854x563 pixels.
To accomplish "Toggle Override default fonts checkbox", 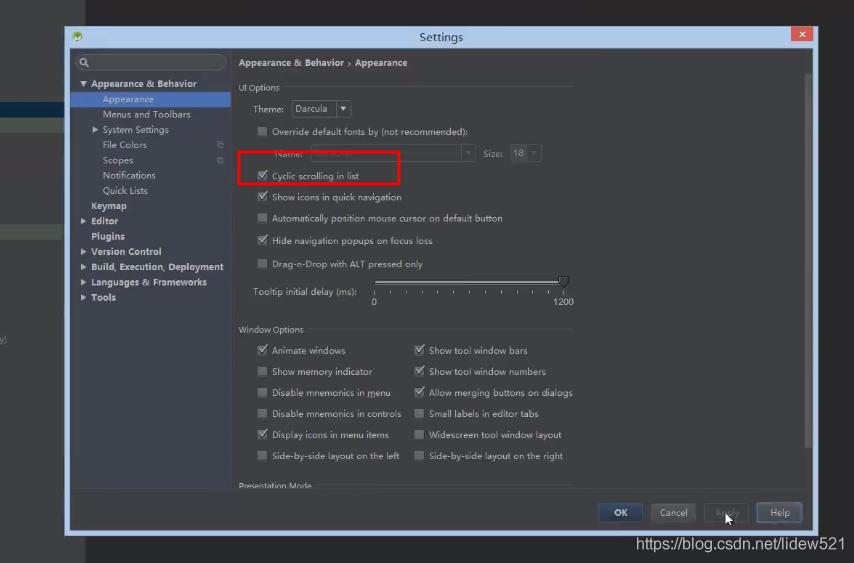I will pos(263,131).
